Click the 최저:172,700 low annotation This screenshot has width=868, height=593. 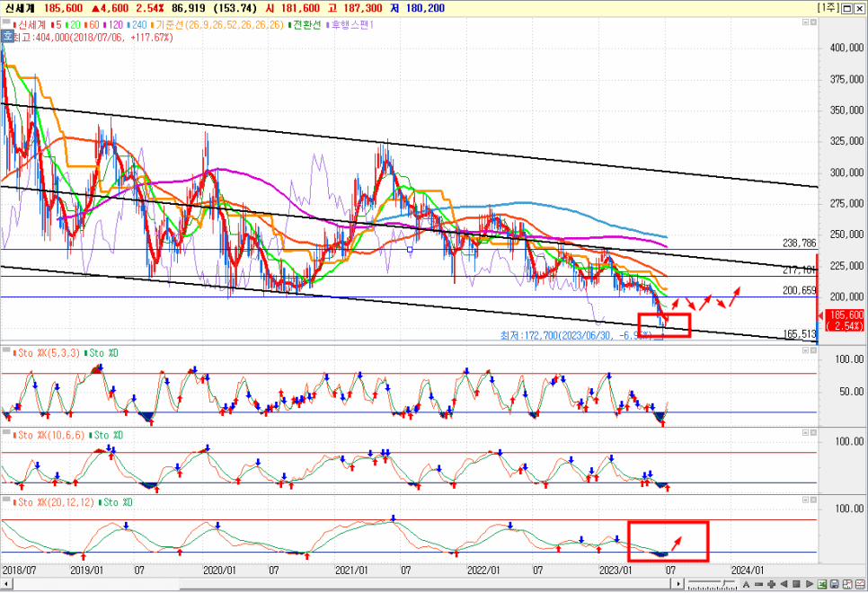pos(576,335)
